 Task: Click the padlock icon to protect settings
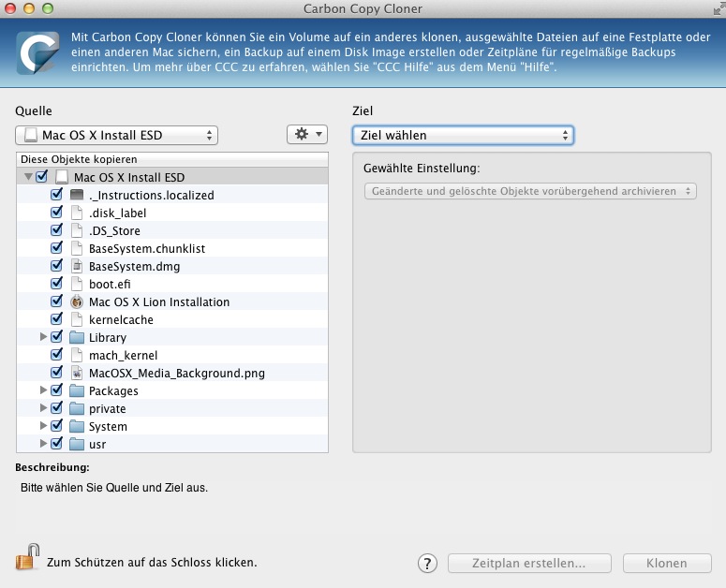click(x=26, y=557)
